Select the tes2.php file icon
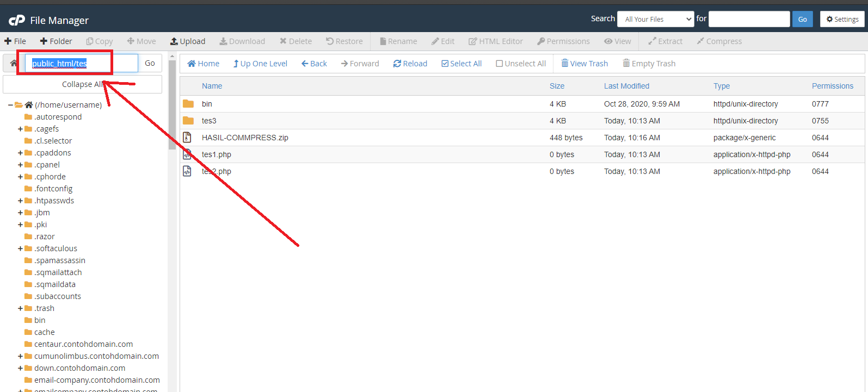 187,171
